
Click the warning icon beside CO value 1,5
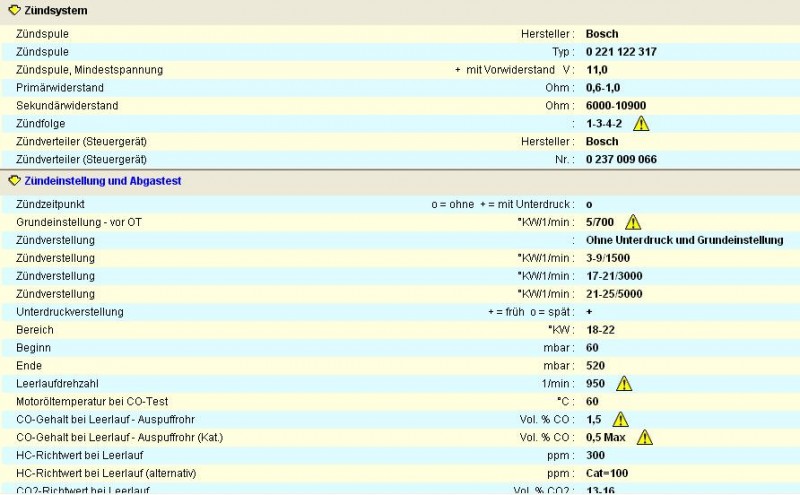[620, 419]
